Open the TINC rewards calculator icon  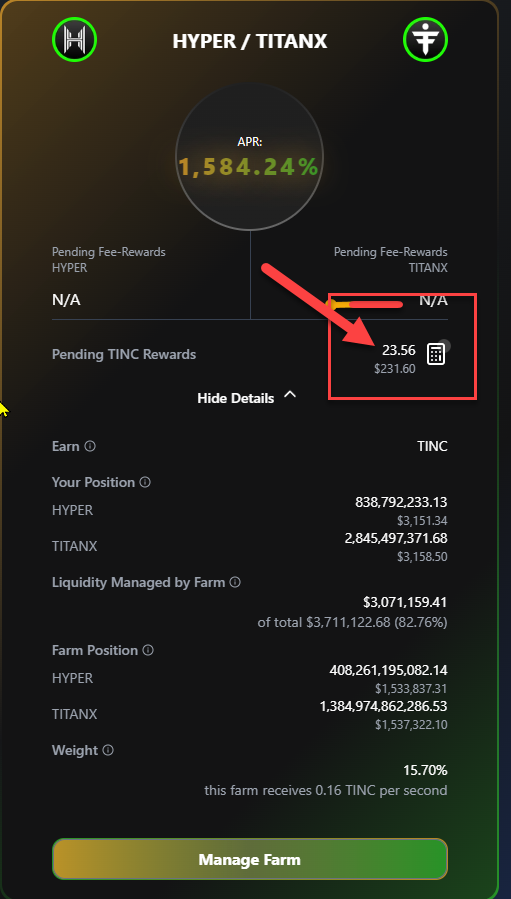coord(436,354)
